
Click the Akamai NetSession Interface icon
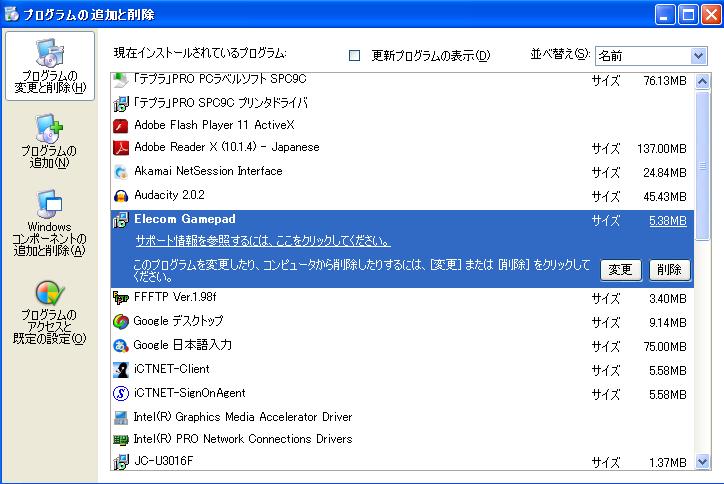tap(121, 172)
